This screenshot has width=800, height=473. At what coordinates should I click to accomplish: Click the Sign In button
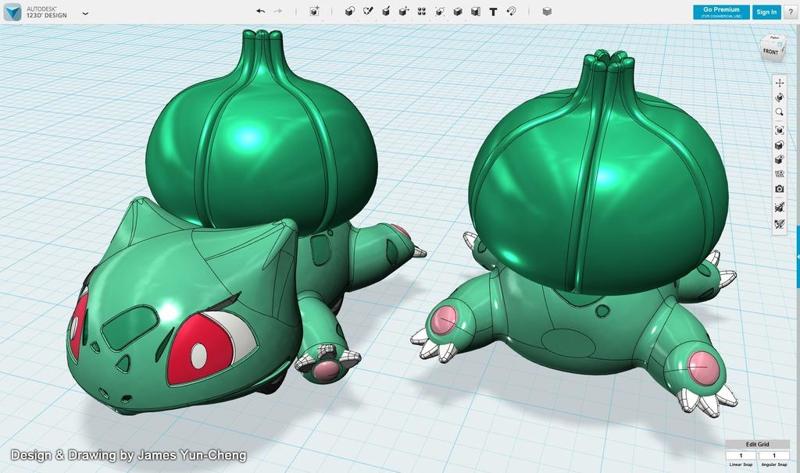coord(766,12)
